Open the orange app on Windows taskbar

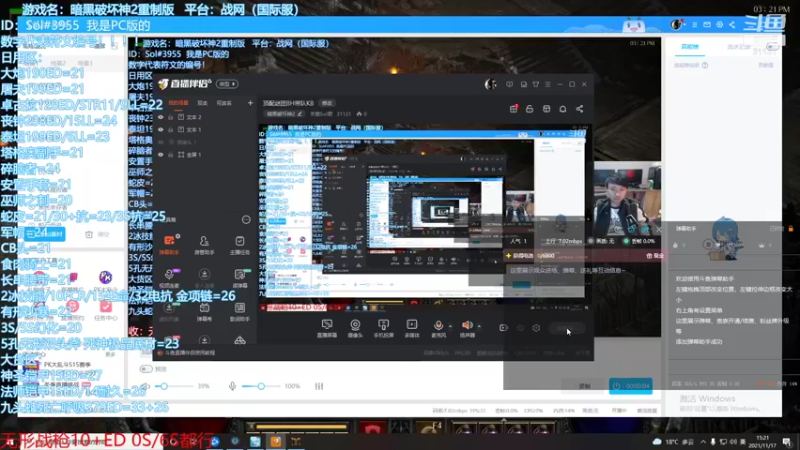point(276,441)
